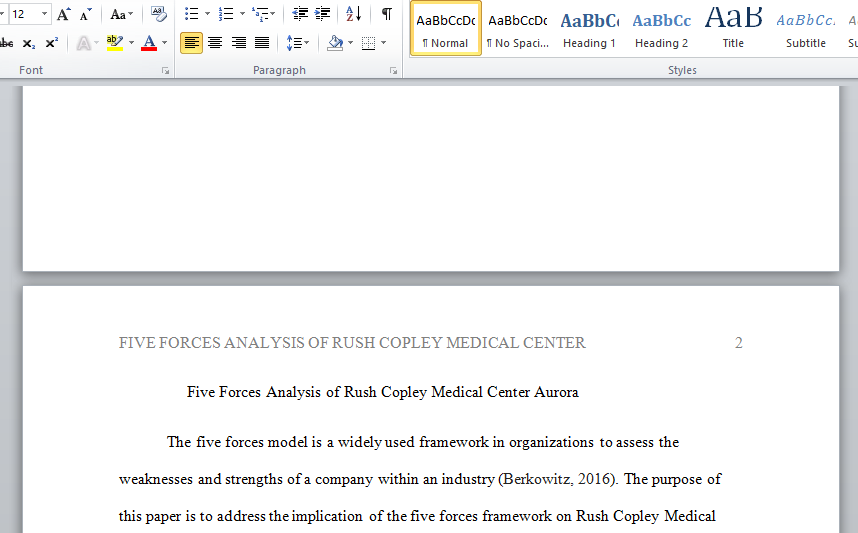Click the body line starting 'The five forces model'
The image size is (858, 533).
pos(423,442)
